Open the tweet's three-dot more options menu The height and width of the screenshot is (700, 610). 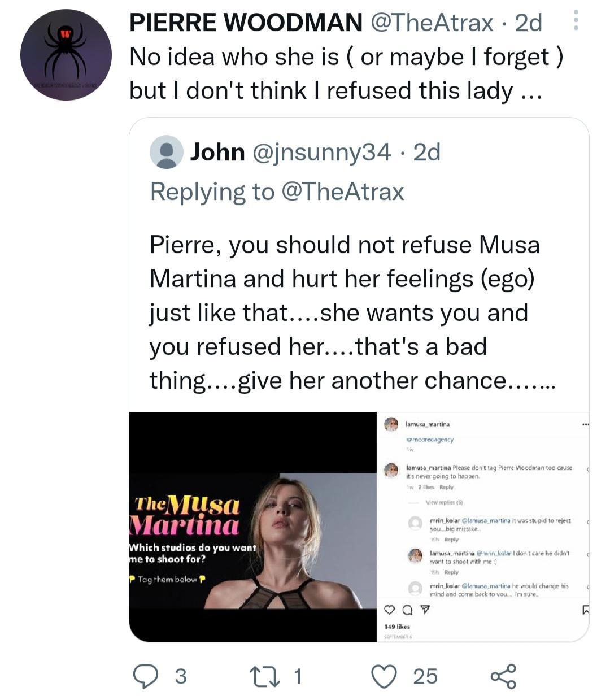(576, 20)
